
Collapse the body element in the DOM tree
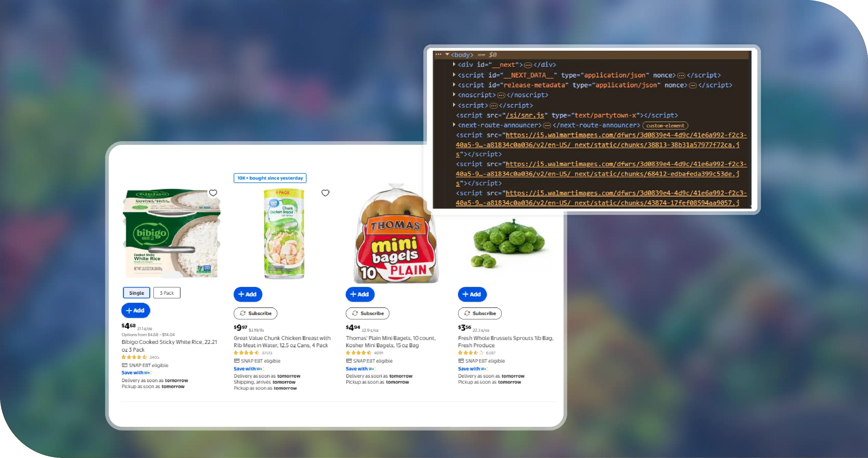[x=447, y=54]
